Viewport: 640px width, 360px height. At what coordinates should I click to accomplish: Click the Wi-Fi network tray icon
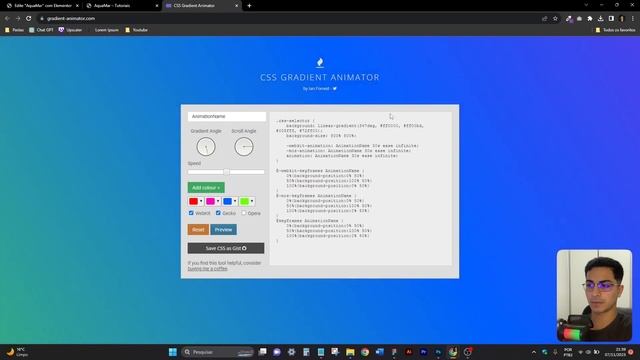pyautogui.click(x=580, y=352)
